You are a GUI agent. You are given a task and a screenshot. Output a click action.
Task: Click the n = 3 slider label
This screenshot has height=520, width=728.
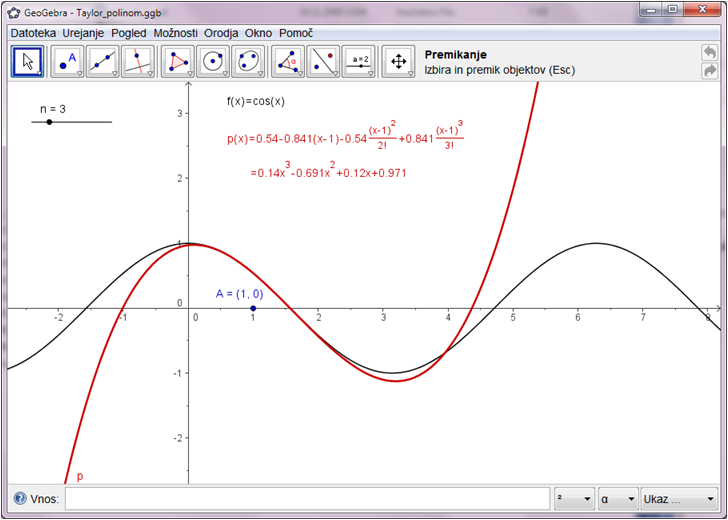coord(53,109)
